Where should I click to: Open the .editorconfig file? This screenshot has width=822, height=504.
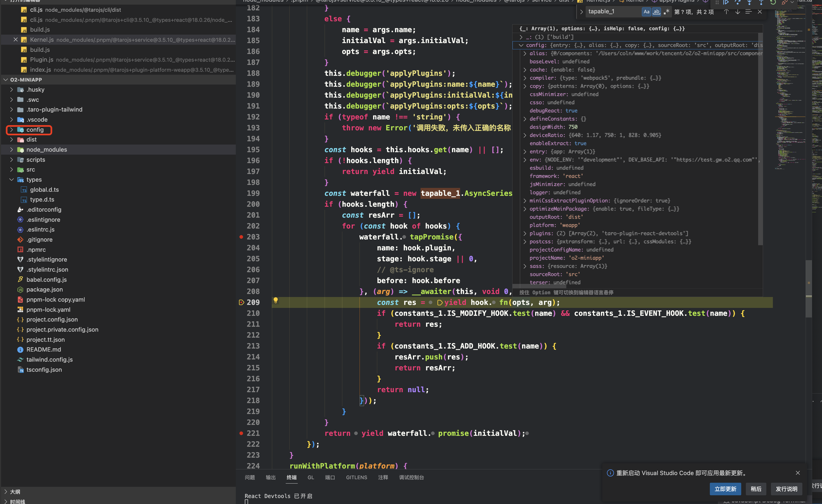tap(44, 210)
